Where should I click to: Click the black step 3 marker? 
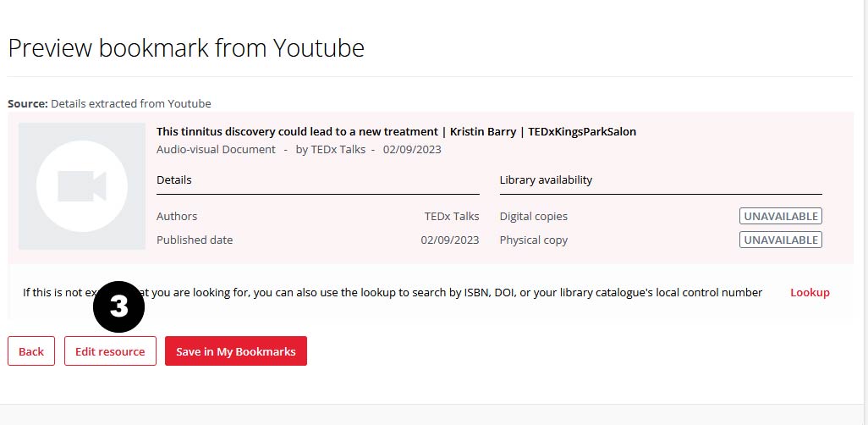118,306
